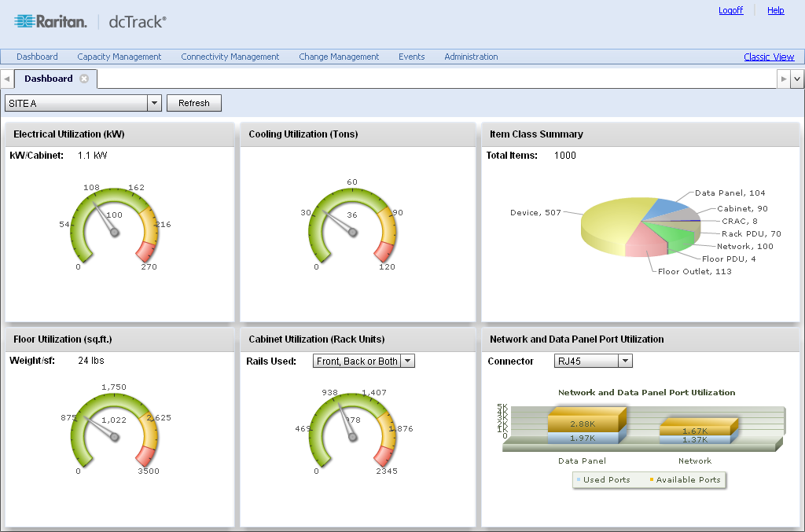Screen dimensions: 805x532
Task: Click Network and Data Panel Port header
Action: coord(640,339)
